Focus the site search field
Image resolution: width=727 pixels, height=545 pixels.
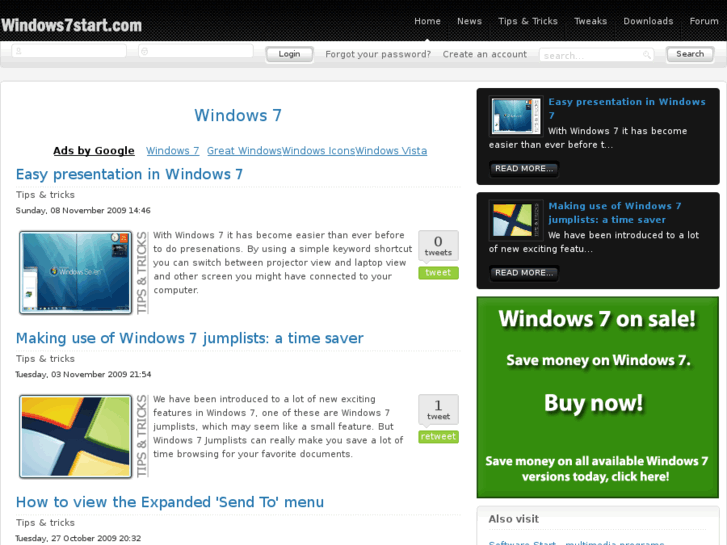pyautogui.click(x=596, y=55)
